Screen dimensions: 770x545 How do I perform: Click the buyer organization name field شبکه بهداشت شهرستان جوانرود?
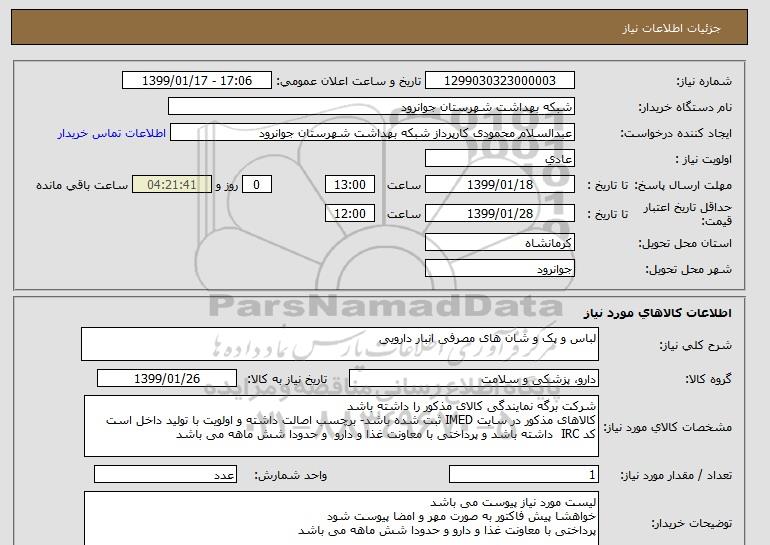tap(371, 107)
